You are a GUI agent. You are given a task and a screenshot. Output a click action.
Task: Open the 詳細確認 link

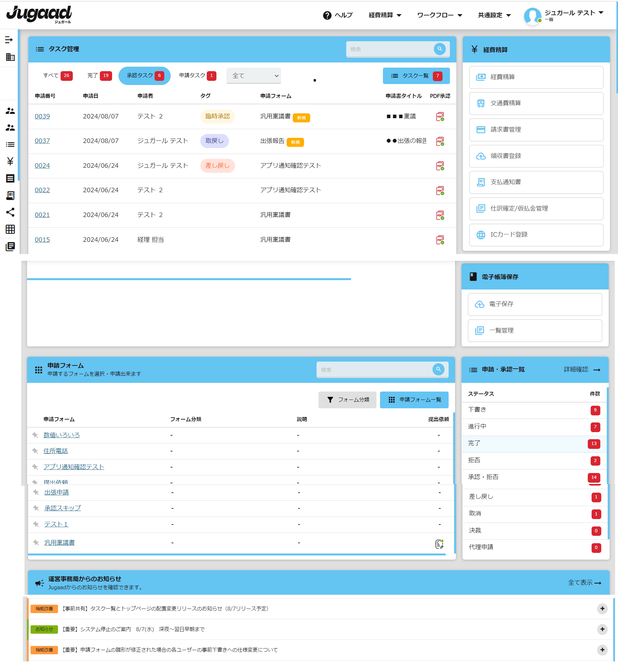tap(582, 369)
